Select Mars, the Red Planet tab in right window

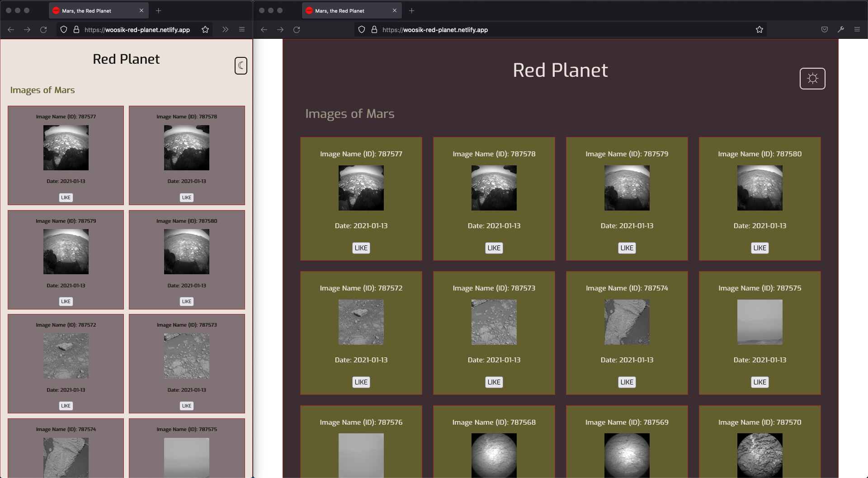tap(352, 11)
